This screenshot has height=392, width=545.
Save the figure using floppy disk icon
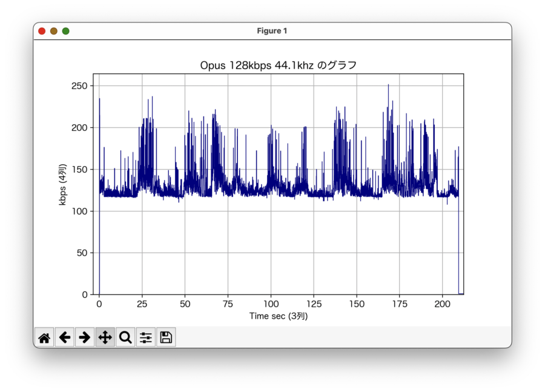(x=166, y=337)
